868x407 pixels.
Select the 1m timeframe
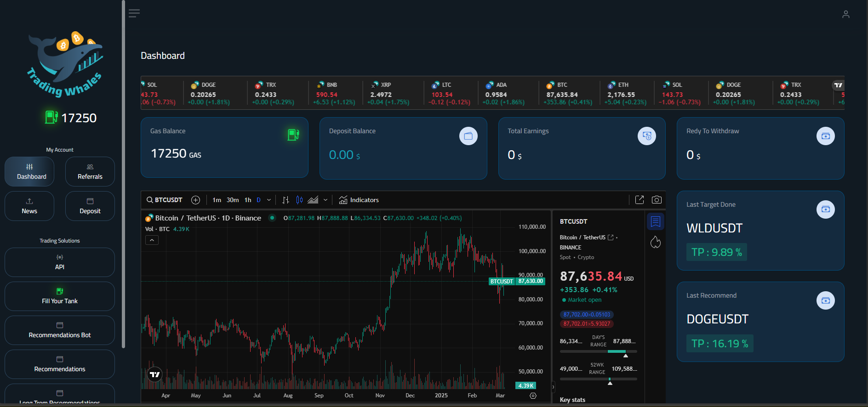(217, 200)
